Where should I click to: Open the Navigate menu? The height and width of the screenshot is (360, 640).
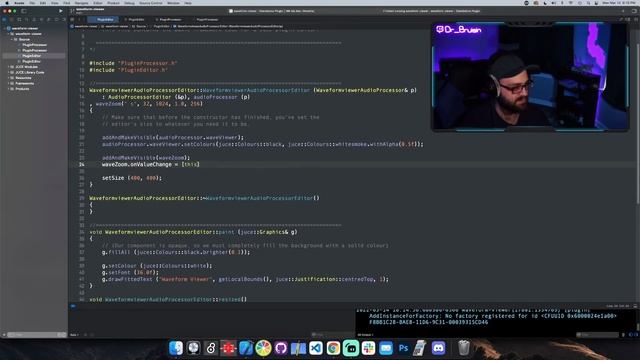81,3
